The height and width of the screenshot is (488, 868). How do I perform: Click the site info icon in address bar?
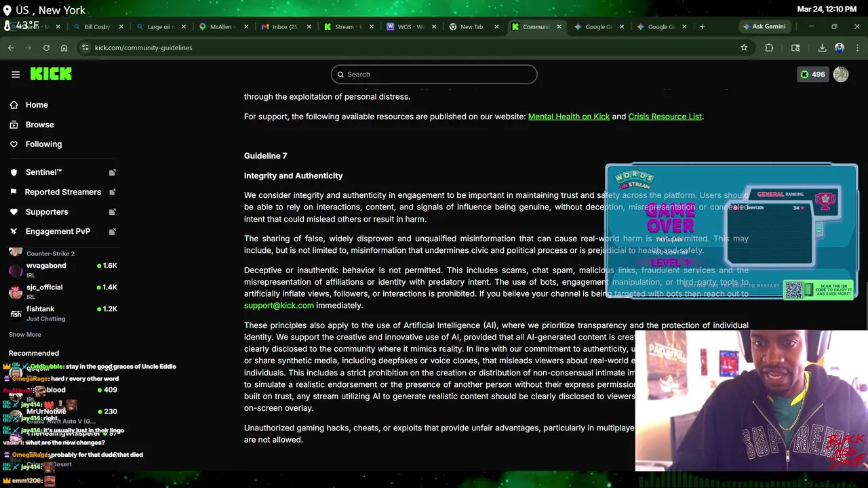[85, 47]
